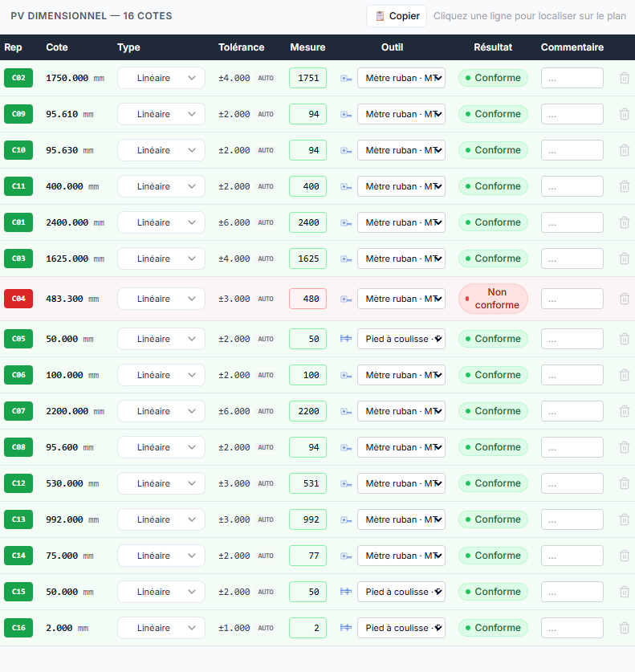Select the C02 reference badge
635x672 pixels.
coord(18,78)
